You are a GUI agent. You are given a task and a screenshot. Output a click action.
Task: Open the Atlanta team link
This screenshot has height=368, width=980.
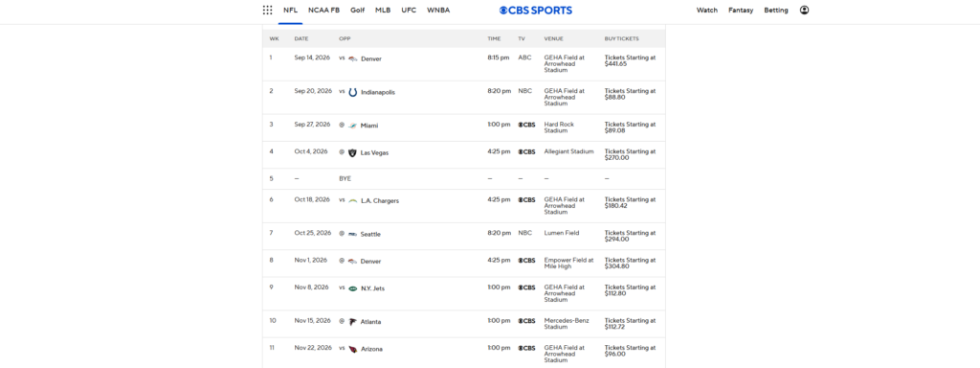coord(370,322)
